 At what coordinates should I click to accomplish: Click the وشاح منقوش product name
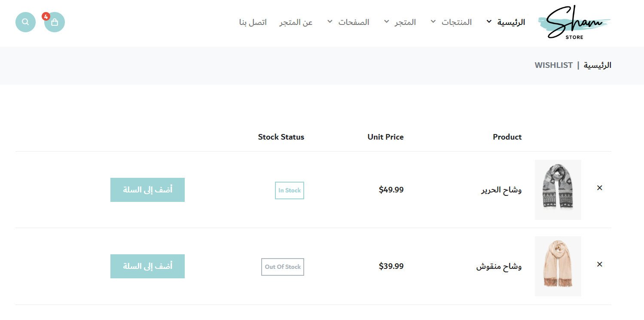(x=499, y=266)
